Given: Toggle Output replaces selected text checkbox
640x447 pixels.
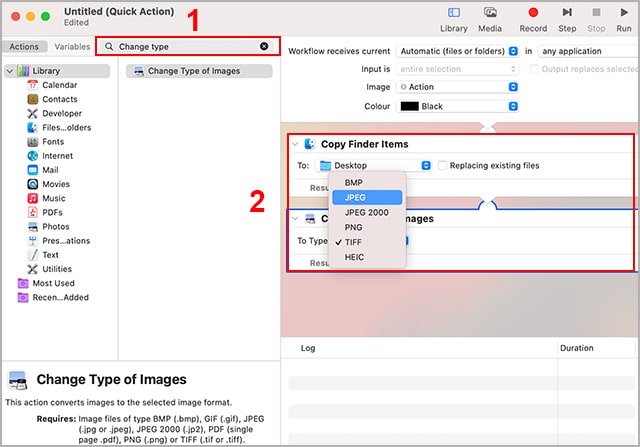Looking at the screenshot, I should [x=534, y=69].
